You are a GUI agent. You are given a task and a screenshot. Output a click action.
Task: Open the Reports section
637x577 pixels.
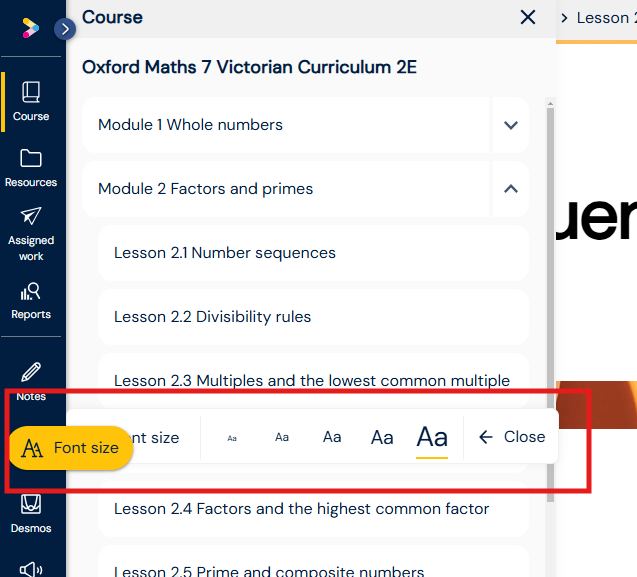(31, 301)
